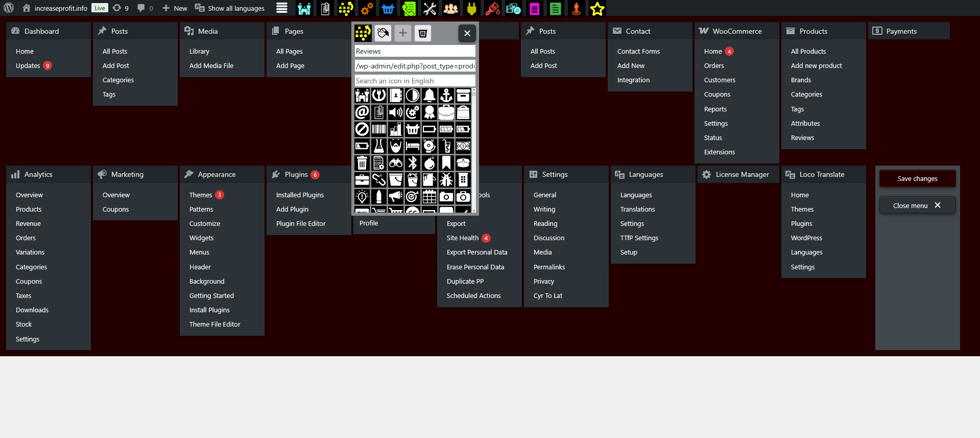Open the paint bucket color button in the picker

click(x=383, y=33)
